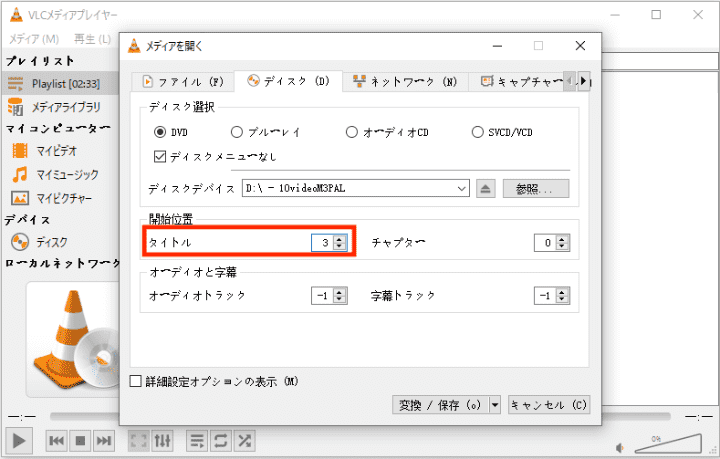Close the メディアを開く dialog
The width and height of the screenshot is (720, 459).
[x=580, y=46]
